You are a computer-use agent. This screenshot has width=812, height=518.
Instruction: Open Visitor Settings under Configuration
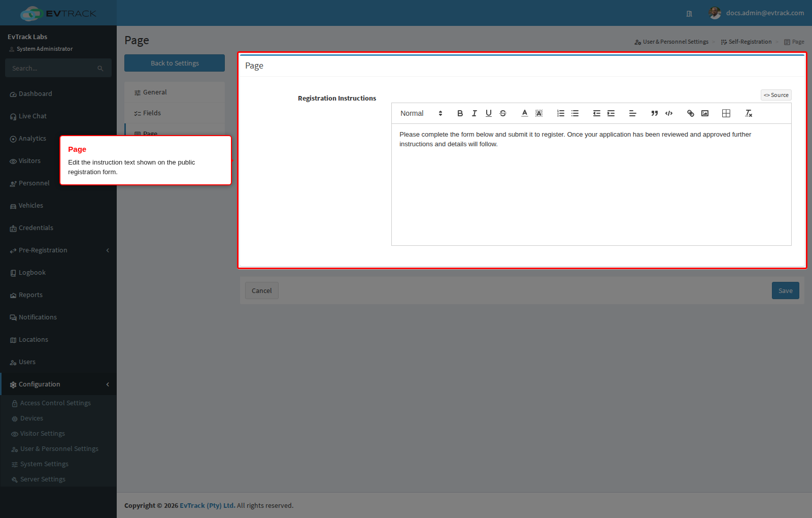(x=58, y=434)
